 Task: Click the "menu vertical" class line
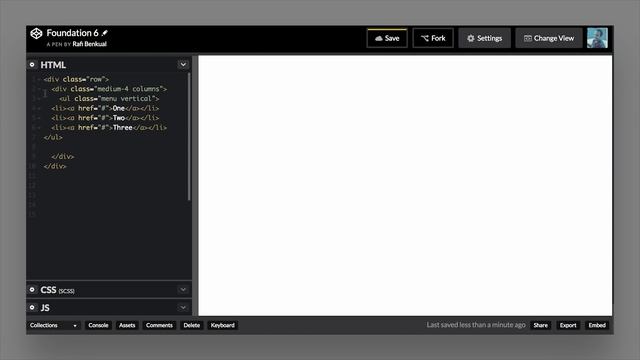(x=109, y=98)
